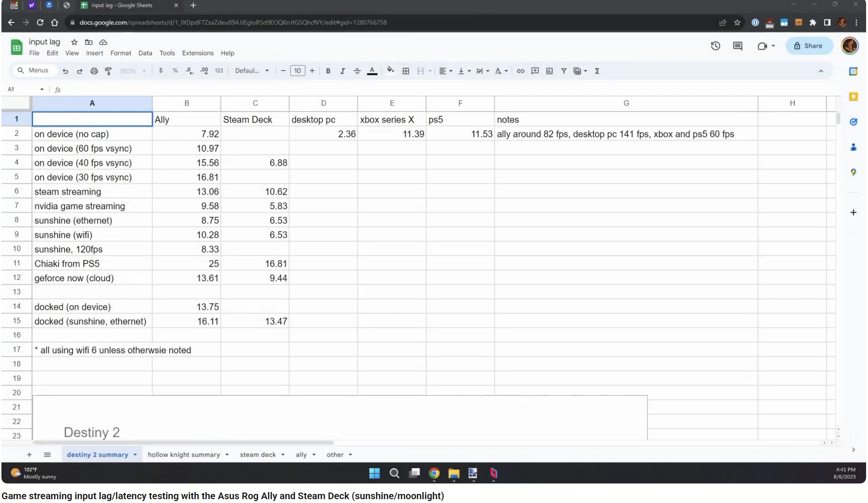Open the File menu

pyautogui.click(x=34, y=53)
